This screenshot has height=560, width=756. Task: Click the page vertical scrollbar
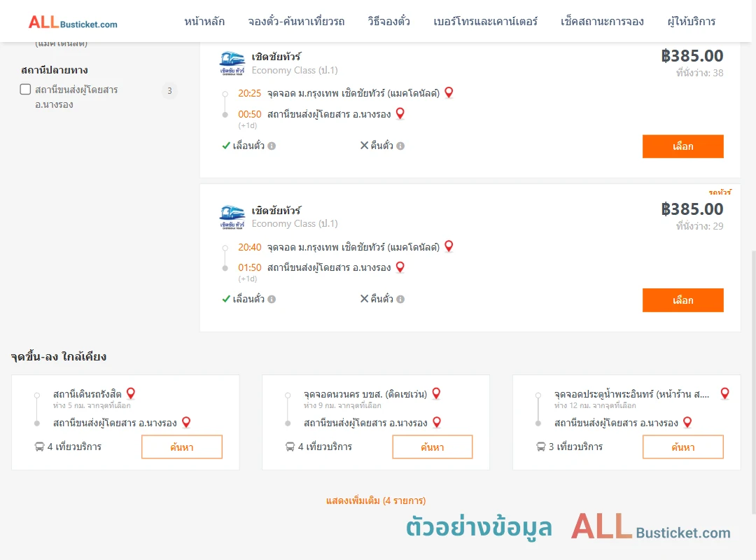pyautogui.click(x=753, y=381)
